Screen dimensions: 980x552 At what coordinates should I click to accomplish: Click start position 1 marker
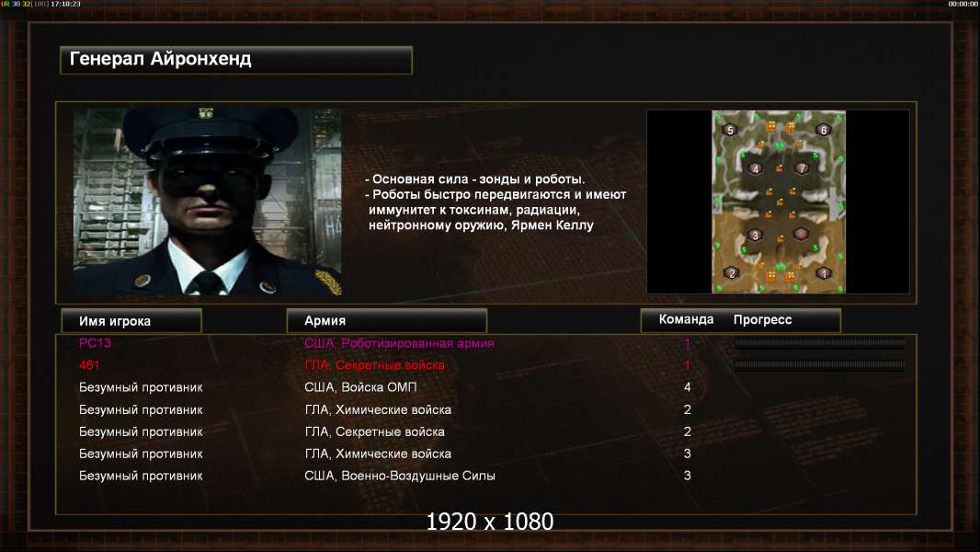(824, 273)
